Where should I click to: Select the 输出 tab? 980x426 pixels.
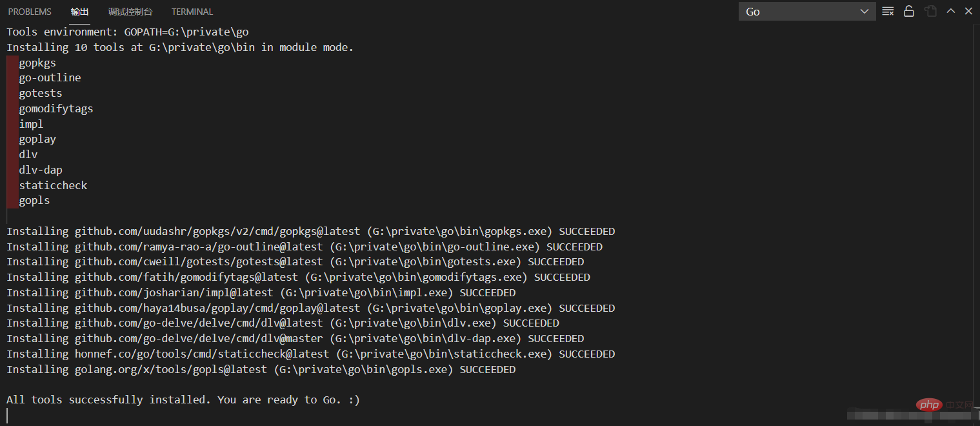click(x=80, y=12)
